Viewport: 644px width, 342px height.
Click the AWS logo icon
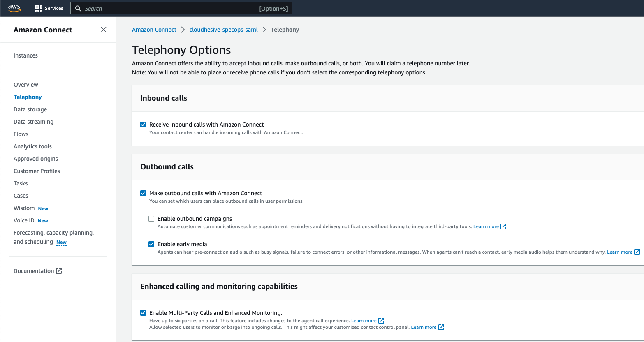(x=14, y=8)
